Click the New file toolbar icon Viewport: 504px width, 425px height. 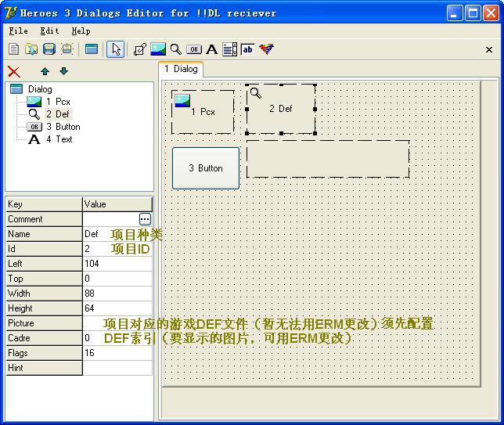(x=13, y=49)
